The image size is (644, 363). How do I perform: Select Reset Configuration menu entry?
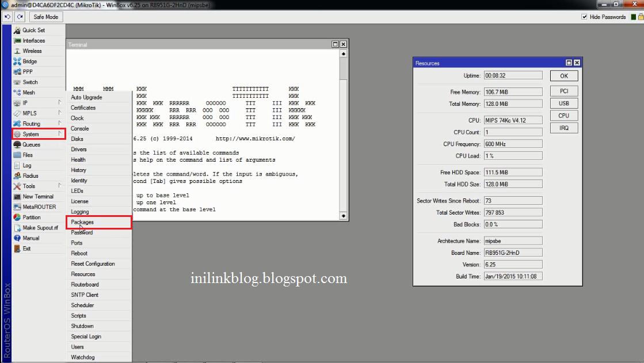tap(98, 264)
